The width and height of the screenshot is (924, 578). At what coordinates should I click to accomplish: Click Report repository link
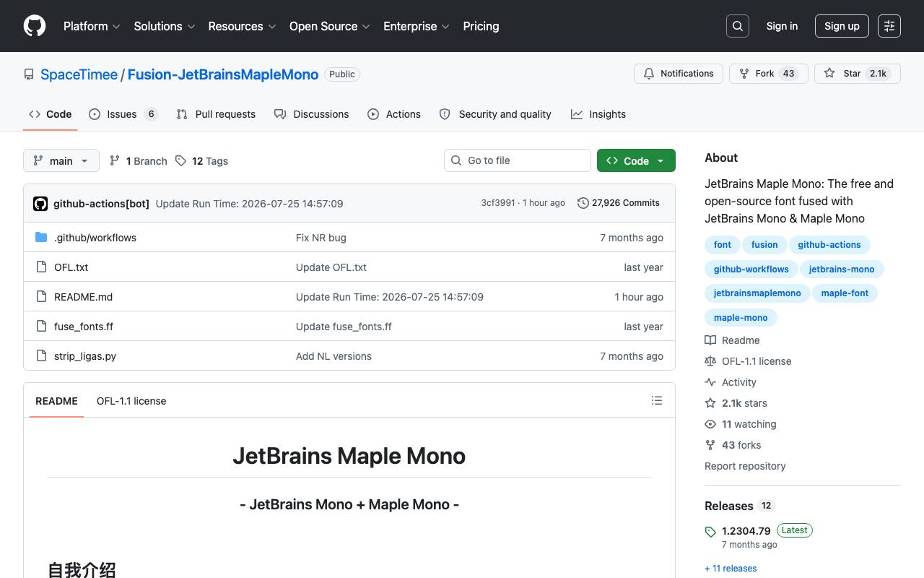point(745,466)
